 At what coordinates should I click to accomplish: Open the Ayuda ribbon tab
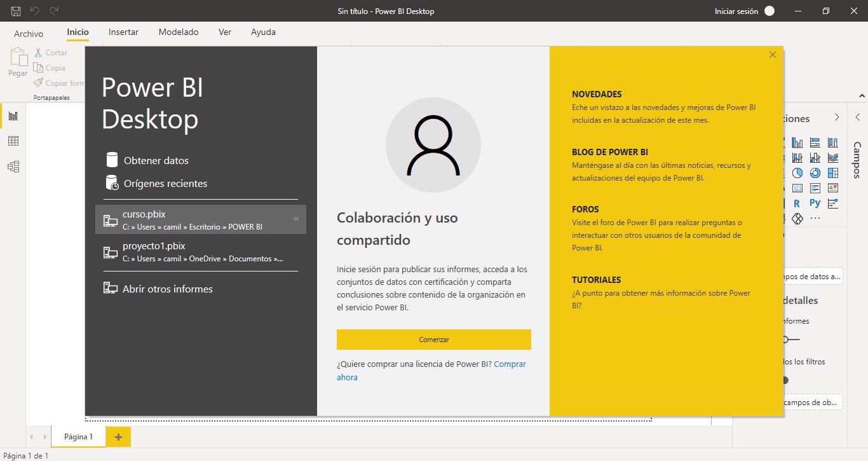[x=263, y=32]
